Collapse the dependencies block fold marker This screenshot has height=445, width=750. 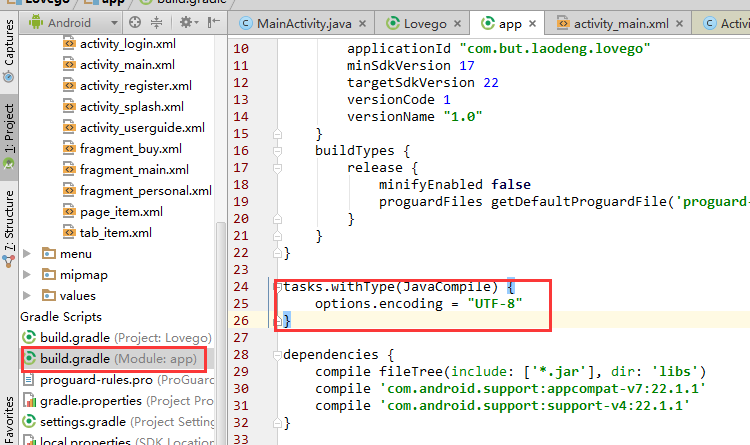pyautogui.click(x=277, y=355)
